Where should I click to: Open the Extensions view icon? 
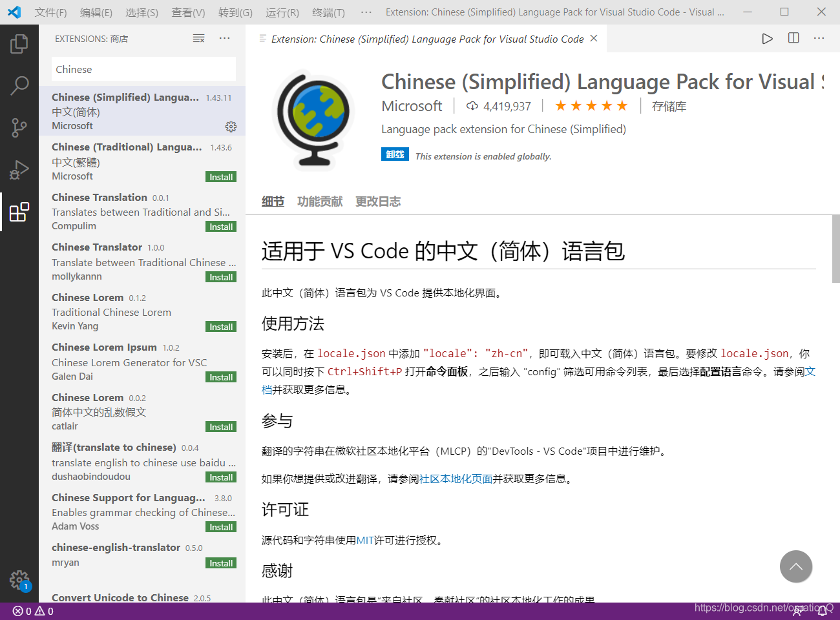(x=19, y=211)
